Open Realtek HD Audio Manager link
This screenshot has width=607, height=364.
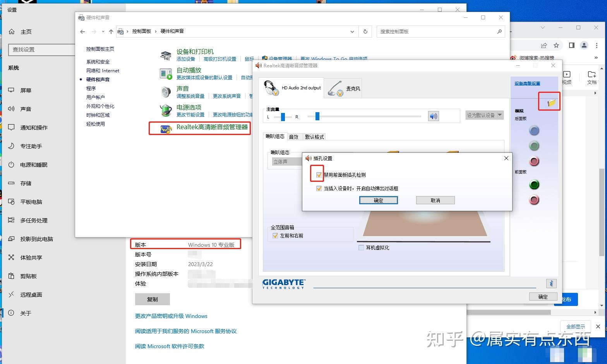pos(212,127)
